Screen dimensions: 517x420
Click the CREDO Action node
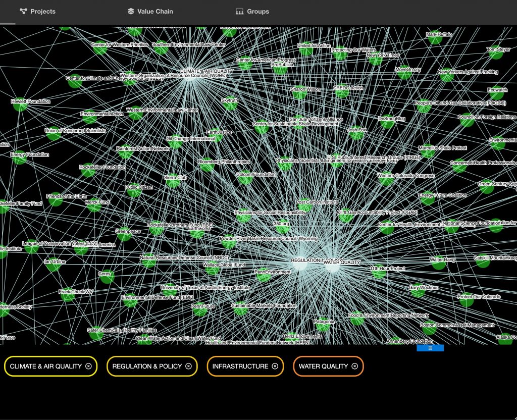pyautogui.click(x=342, y=91)
